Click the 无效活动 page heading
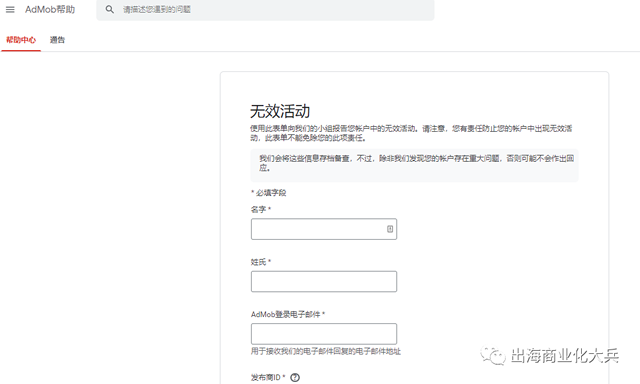640x384 pixels. coord(280,111)
